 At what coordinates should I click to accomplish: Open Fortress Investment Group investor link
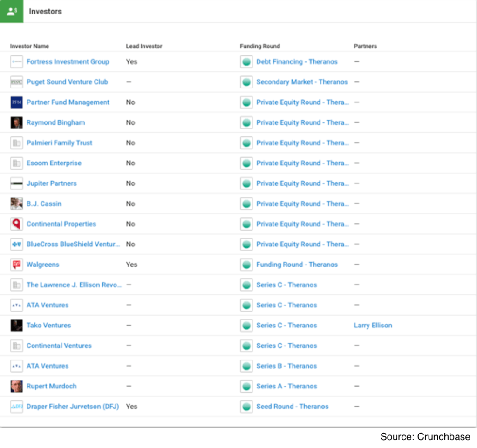tap(68, 62)
